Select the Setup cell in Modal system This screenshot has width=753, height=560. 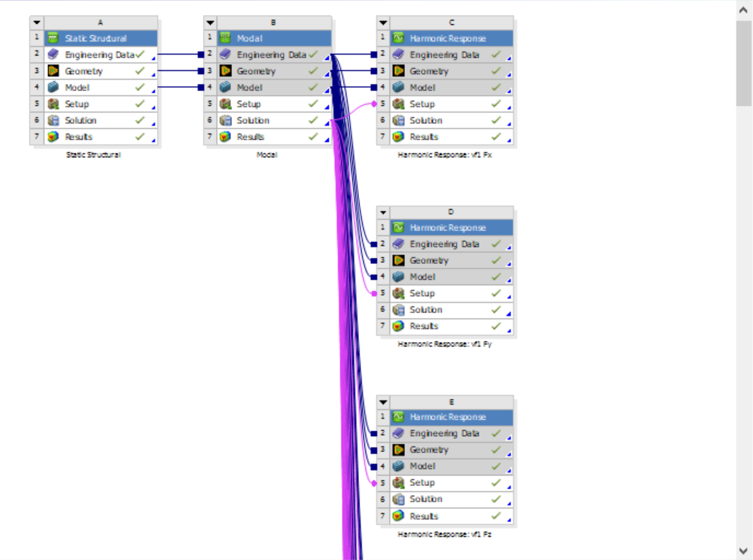[274, 104]
